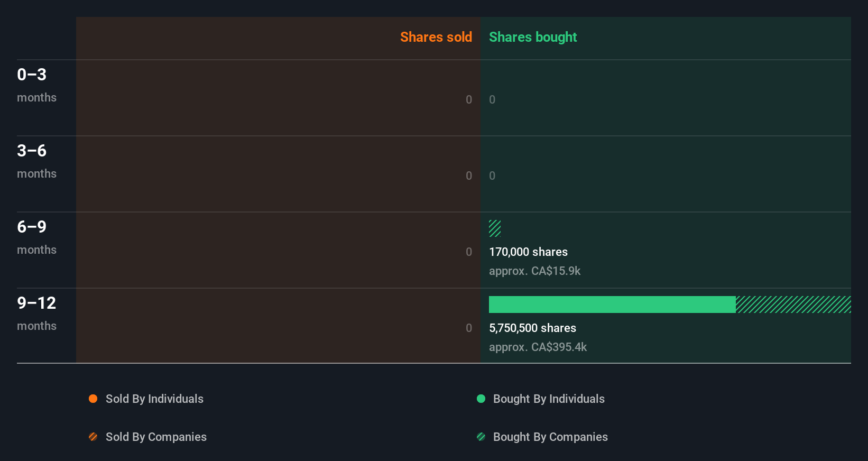Viewport: 868px width, 461px height.
Task: Click the 170,000 shares label
Action: (x=528, y=252)
